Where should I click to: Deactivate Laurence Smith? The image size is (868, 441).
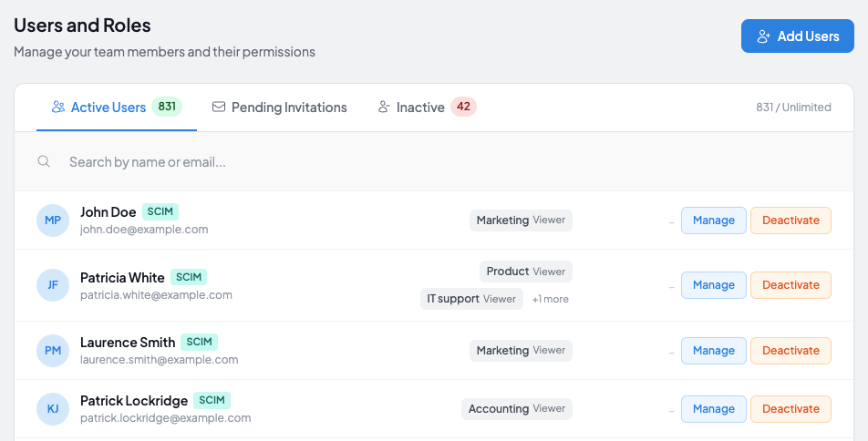tap(790, 351)
